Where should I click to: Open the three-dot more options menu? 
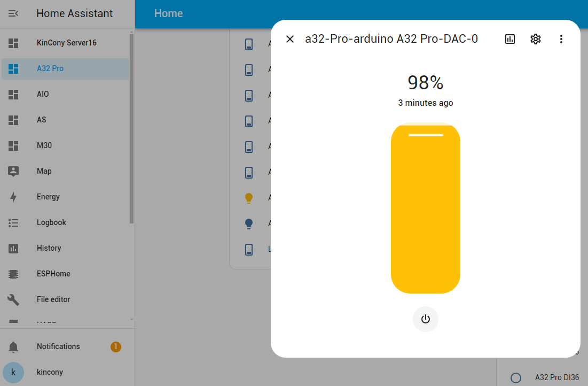(561, 39)
